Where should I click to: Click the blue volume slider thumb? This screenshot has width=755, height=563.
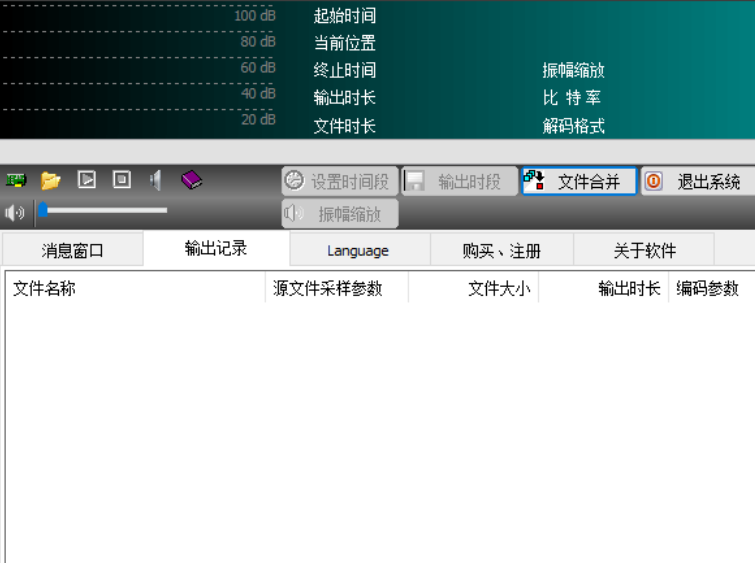[x=43, y=209]
